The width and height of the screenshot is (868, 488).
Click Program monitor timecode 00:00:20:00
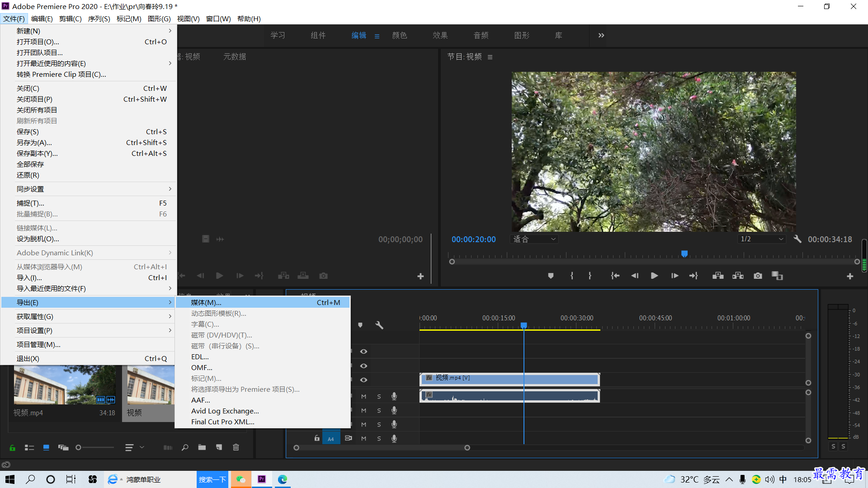474,239
